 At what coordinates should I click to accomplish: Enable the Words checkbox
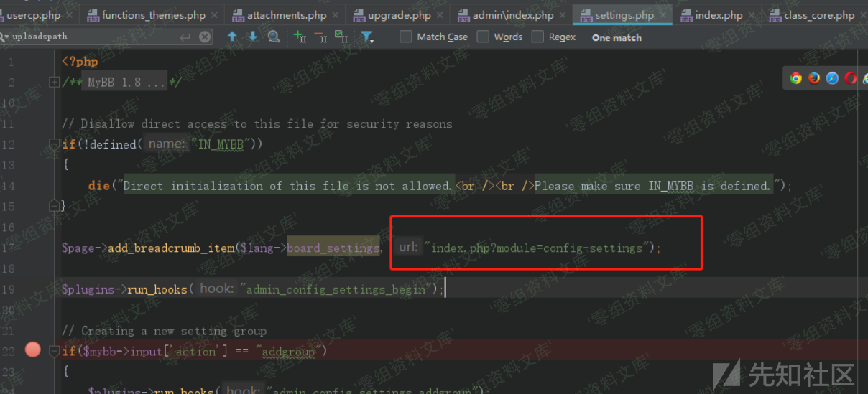click(x=483, y=37)
